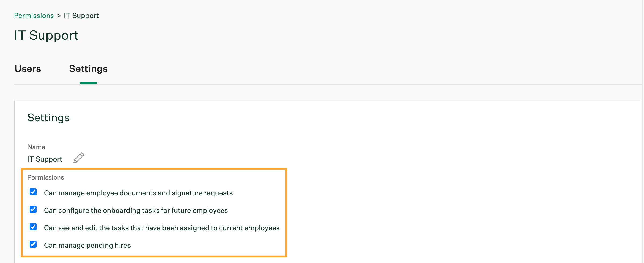Click the IT Support breadcrumb entry

[81, 15]
